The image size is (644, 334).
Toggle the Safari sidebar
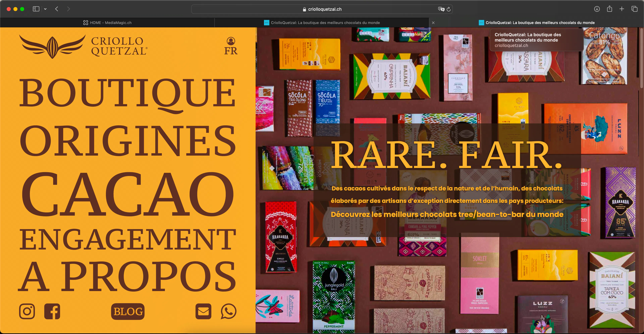point(36,9)
